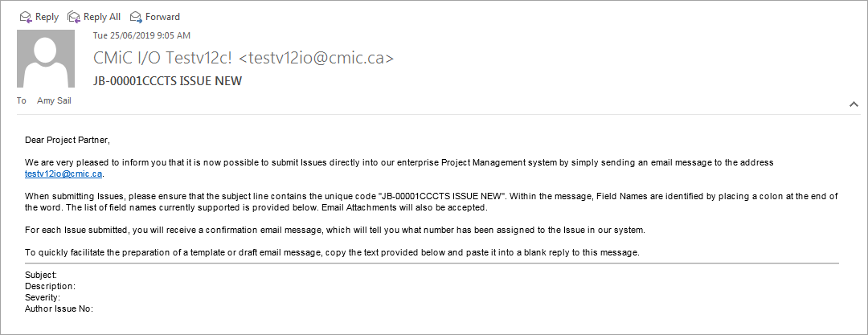Open the testv12io@cmic.ca hyperlink in body
This screenshot has width=868, height=335.
63,174
